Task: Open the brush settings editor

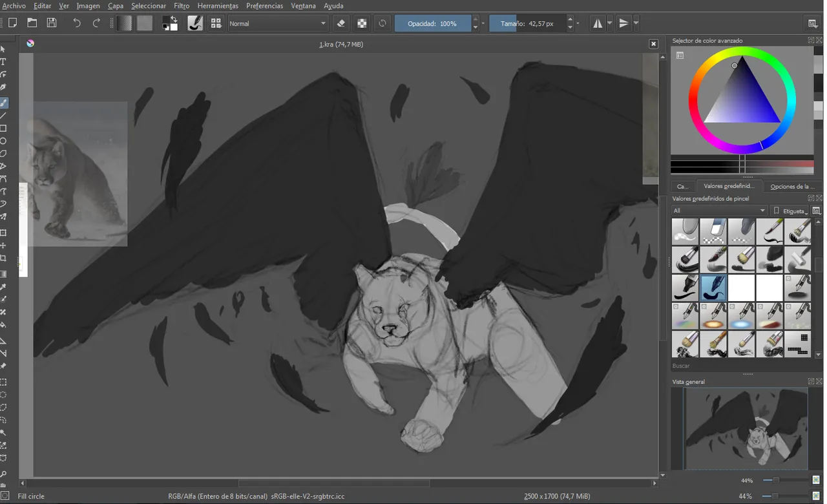Action: click(x=195, y=23)
